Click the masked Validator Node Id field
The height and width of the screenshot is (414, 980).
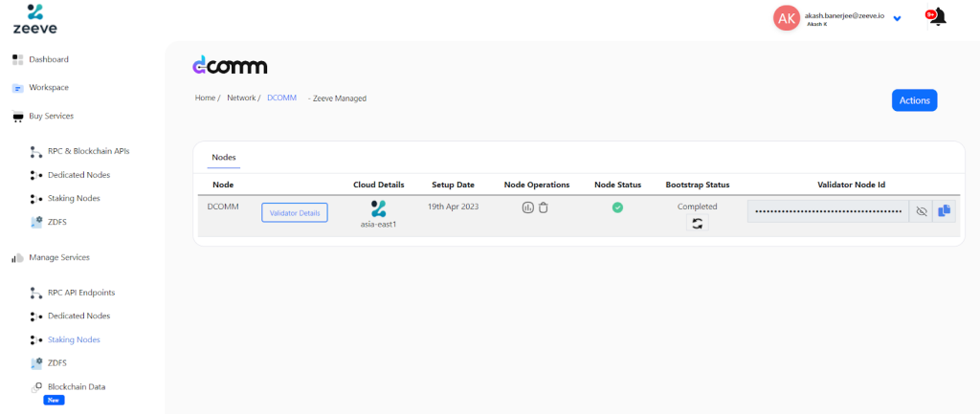pos(828,211)
